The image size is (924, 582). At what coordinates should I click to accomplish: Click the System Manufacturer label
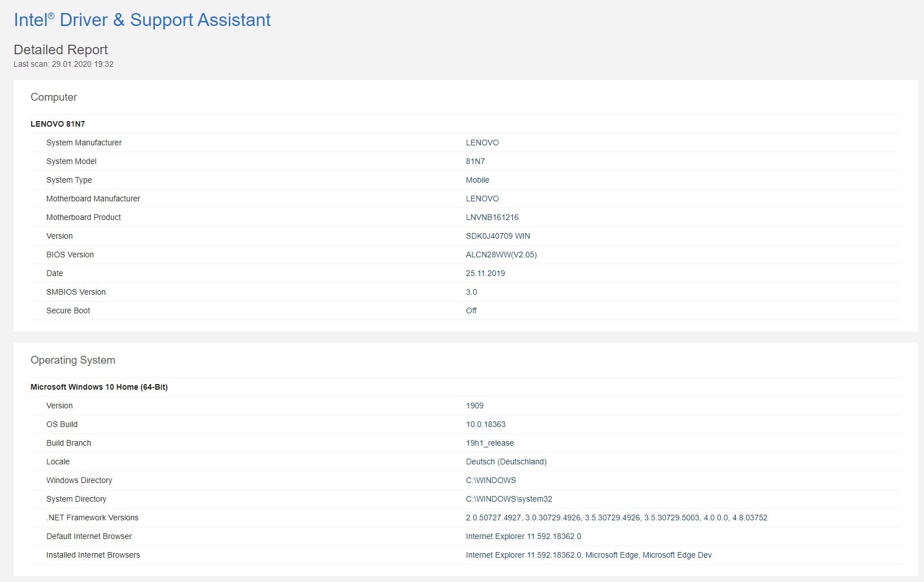point(84,143)
